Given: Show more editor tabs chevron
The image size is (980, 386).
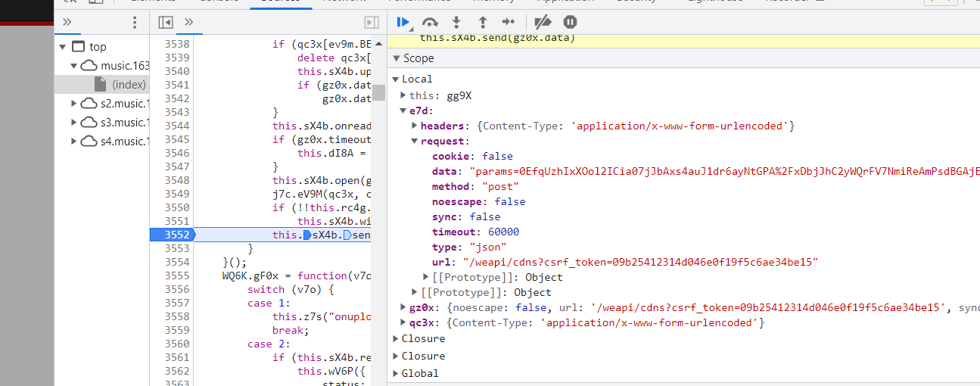Looking at the screenshot, I should (189, 22).
